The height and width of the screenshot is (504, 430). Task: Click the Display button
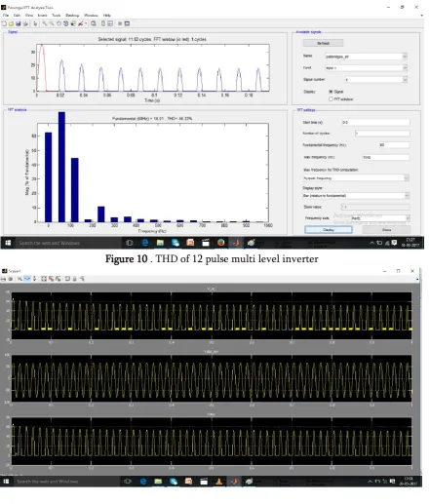(329, 230)
